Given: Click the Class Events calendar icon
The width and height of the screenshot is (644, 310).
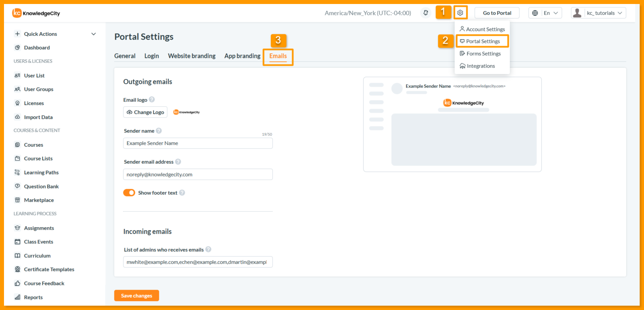Looking at the screenshot, I should 18,242.
